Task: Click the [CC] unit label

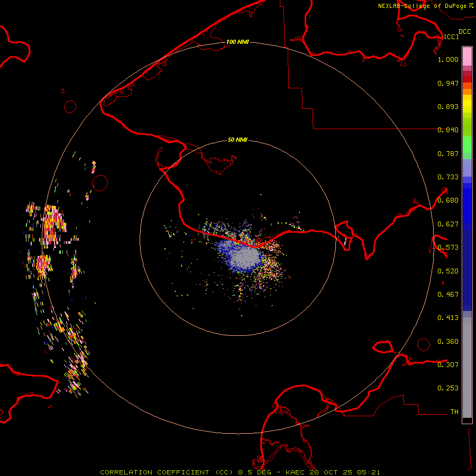Action: [451, 36]
